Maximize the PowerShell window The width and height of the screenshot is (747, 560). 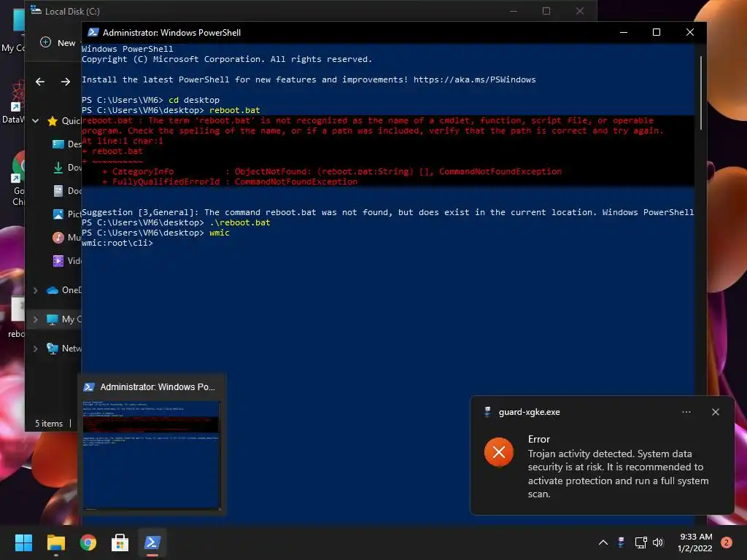click(x=657, y=32)
